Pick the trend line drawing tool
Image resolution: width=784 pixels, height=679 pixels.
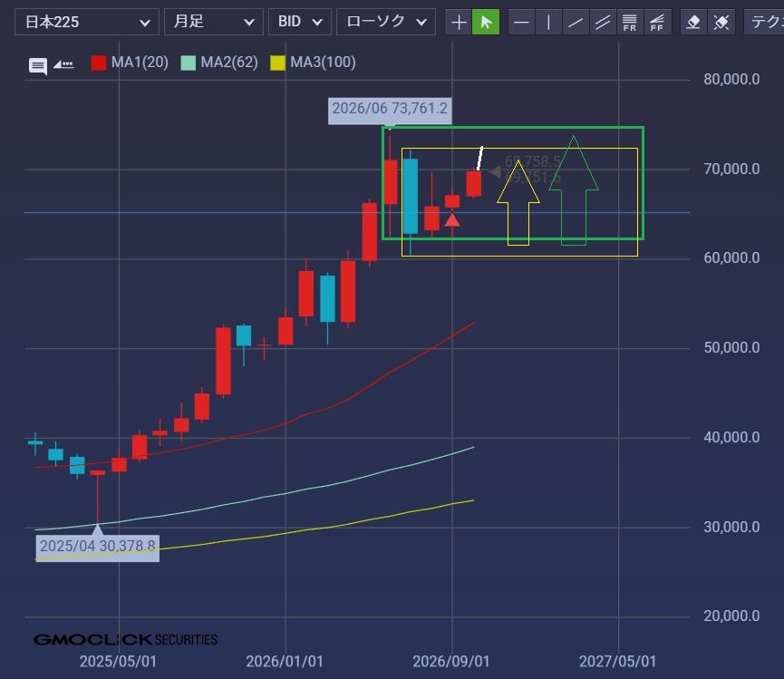coord(576,22)
